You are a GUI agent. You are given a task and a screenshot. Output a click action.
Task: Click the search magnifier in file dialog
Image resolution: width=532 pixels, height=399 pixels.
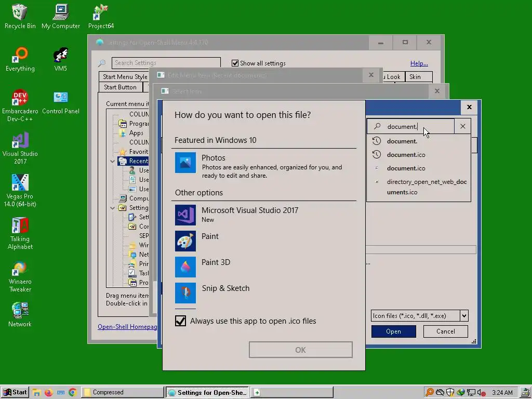click(377, 126)
